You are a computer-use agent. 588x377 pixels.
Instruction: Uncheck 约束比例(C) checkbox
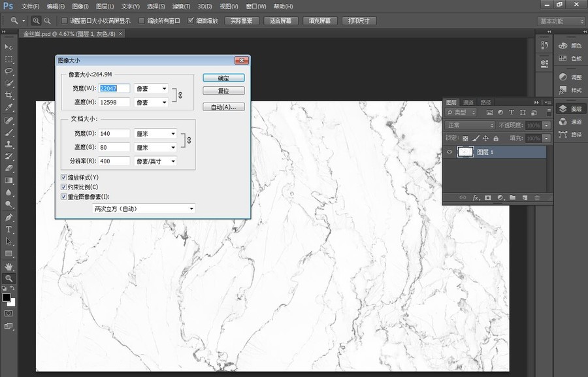[64, 187]
